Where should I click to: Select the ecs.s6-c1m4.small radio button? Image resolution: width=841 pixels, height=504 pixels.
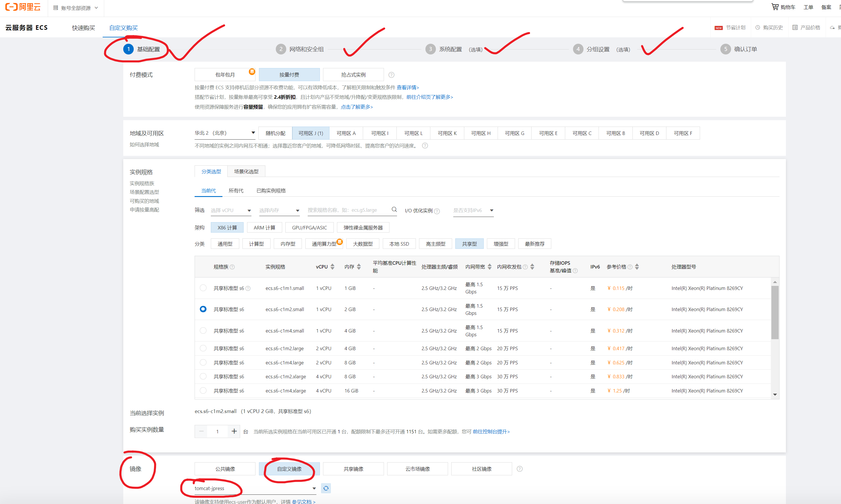point(203,330)
